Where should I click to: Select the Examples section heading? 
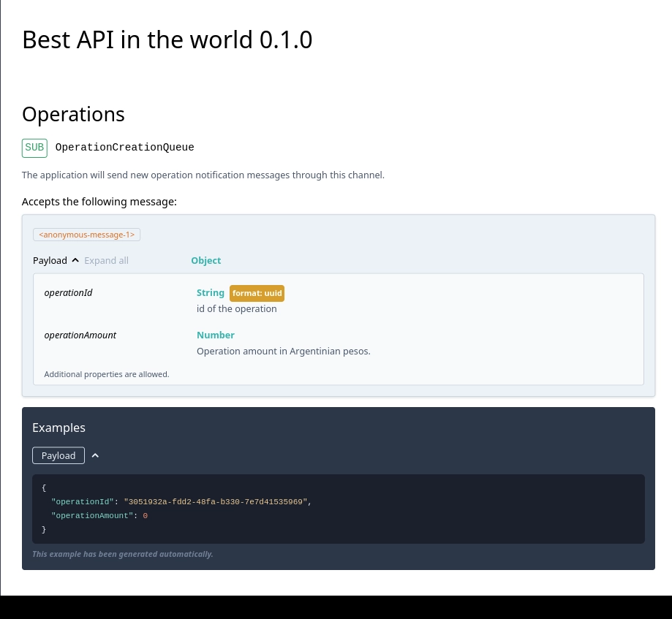[x=58, y=428]
